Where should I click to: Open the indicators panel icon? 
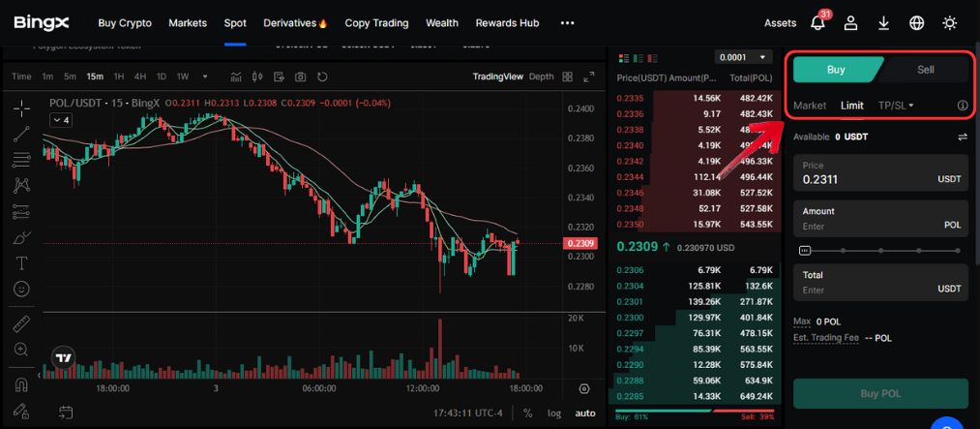[x=236, y=77]
